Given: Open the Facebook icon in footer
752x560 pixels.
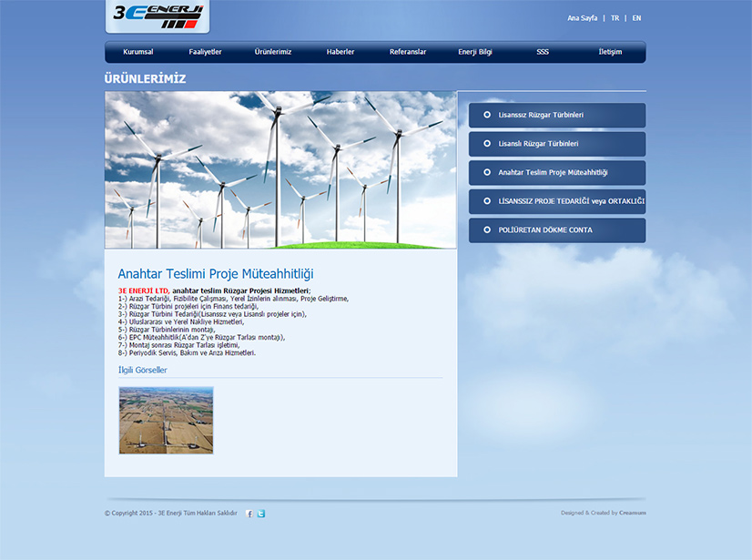Looking at the screenshot, I should click(x=249, y=514).
